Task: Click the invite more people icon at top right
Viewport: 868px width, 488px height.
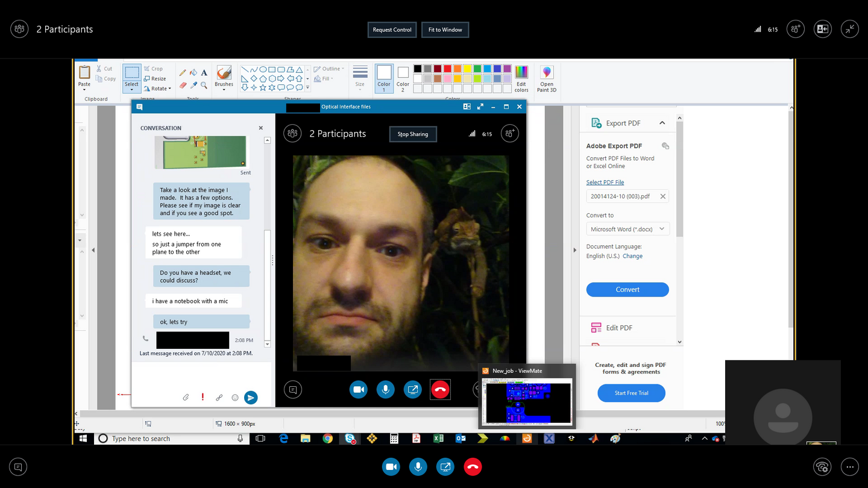Action: [795, 29]
